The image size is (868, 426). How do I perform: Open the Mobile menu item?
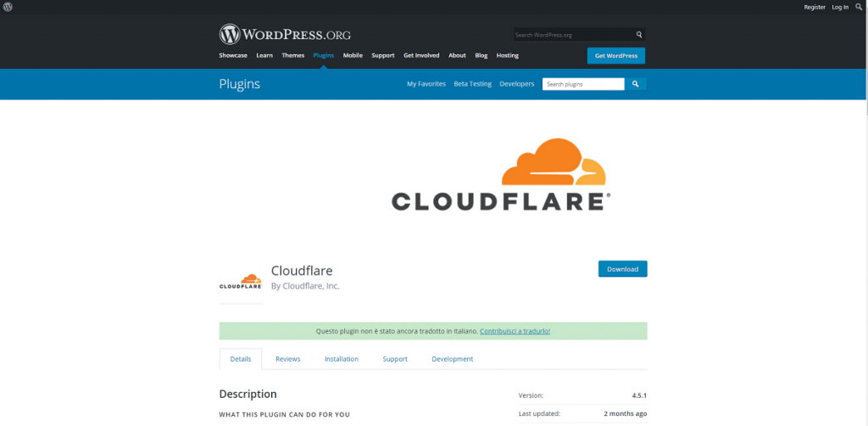point(353,55)
